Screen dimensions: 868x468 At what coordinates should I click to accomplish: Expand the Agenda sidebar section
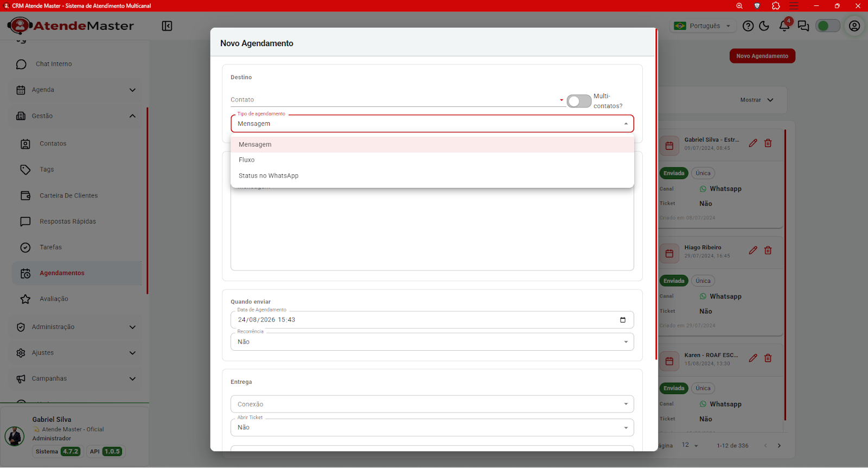click(x=76, y=90)
